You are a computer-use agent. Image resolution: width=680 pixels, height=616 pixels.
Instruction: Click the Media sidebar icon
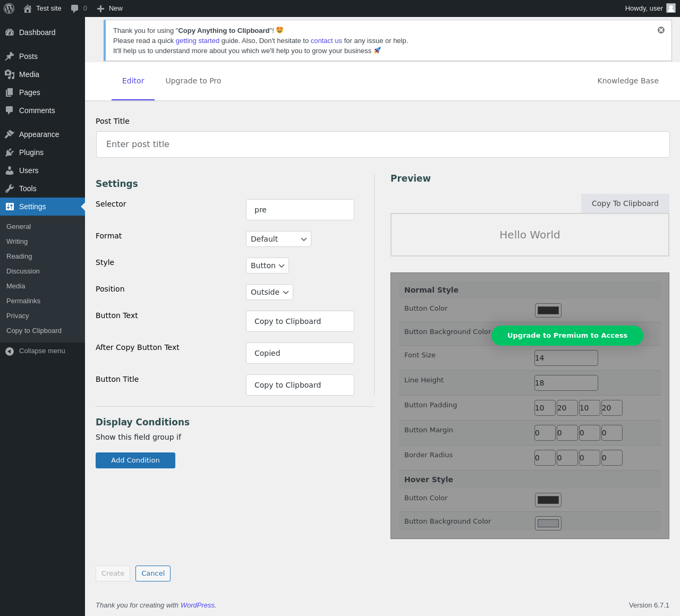10,74
